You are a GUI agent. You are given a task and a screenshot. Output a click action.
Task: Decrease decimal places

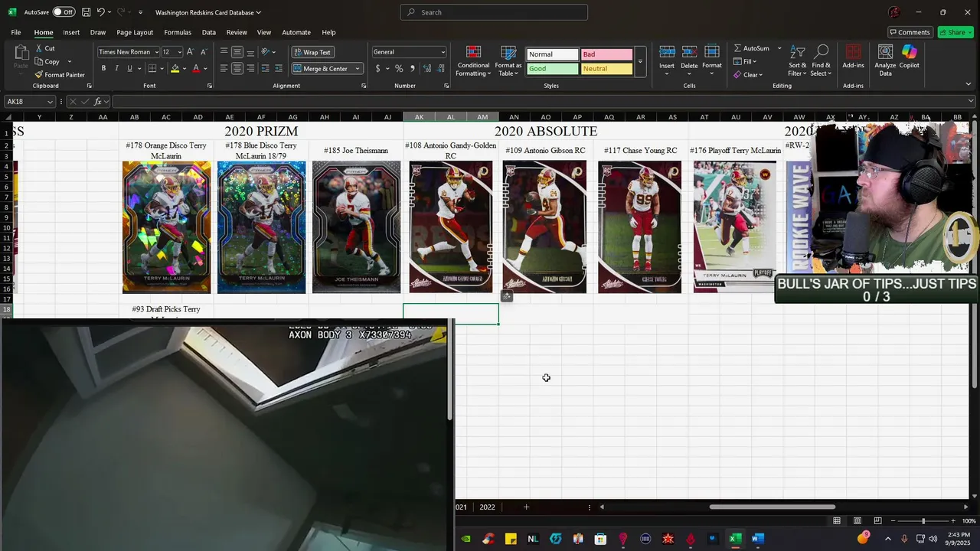442,68
